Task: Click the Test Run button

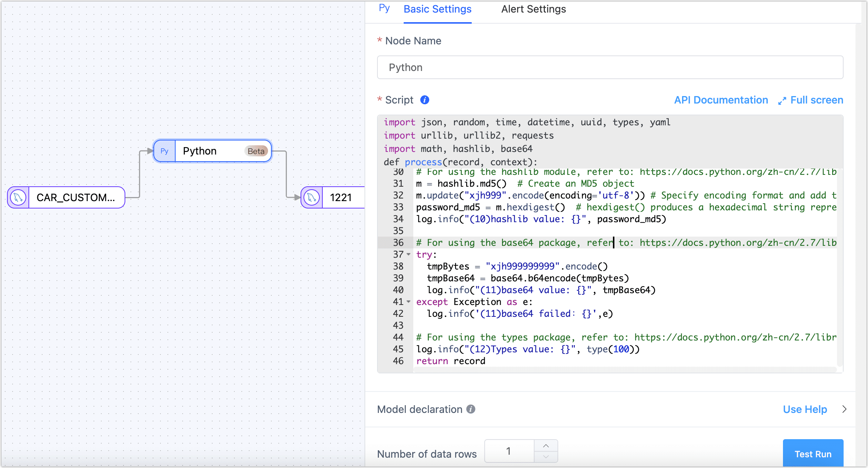Action: [813, 454]
